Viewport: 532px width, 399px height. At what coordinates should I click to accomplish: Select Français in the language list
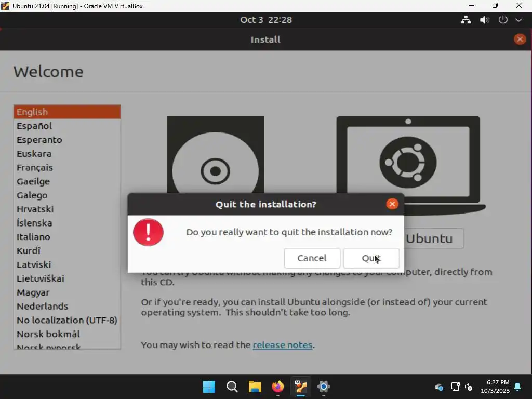tap(67, 168)
